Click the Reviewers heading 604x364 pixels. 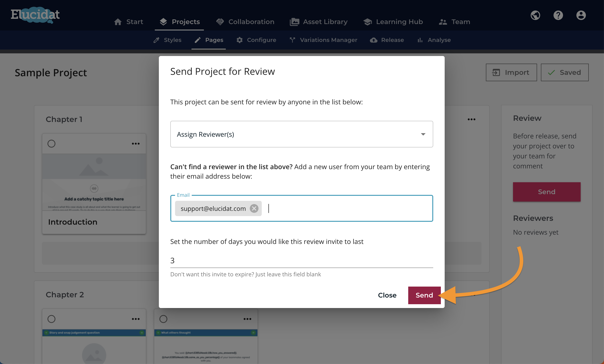pos(533,218)
